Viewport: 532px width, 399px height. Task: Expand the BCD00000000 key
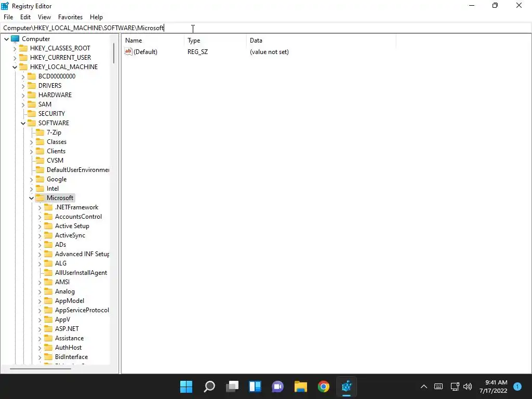tap(23, 76)
